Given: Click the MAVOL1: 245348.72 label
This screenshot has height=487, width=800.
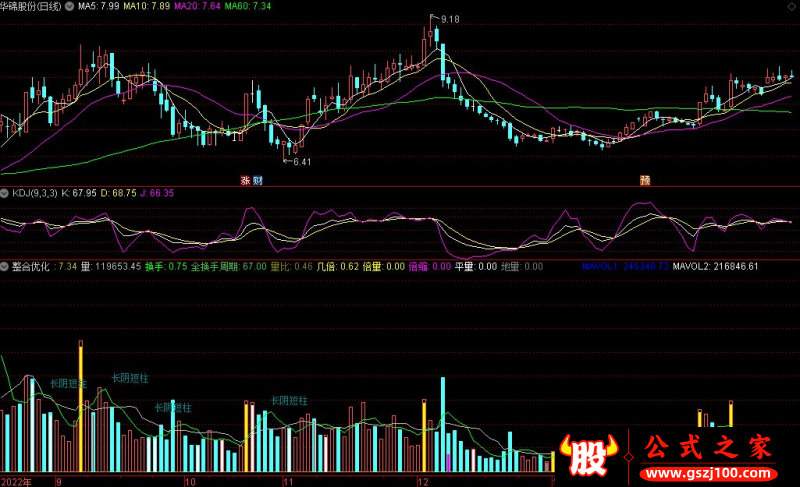Looking at the screenshot, I should pos(625,266).
